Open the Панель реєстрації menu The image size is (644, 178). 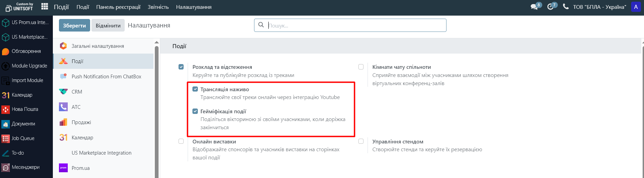click(x=118, y=7)
